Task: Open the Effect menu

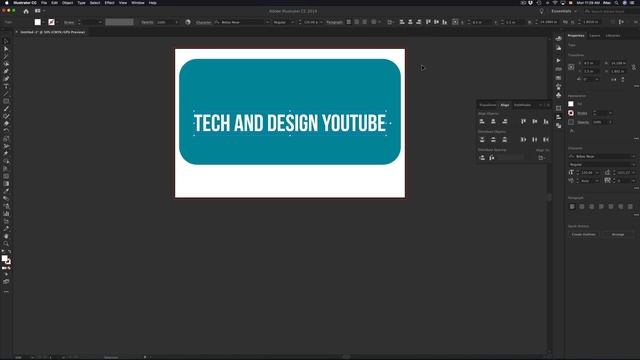Action: (109, 3)
